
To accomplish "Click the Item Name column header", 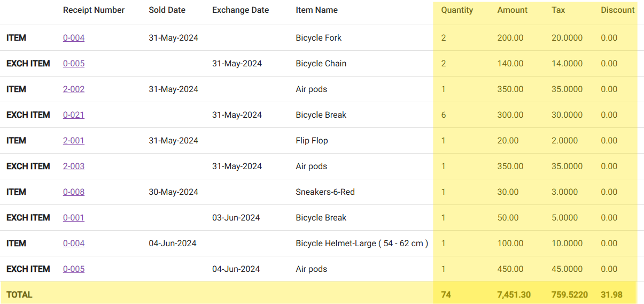I will coord(316,10).
